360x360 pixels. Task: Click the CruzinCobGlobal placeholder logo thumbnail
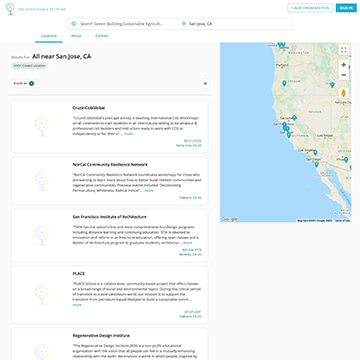pos(42,126)
